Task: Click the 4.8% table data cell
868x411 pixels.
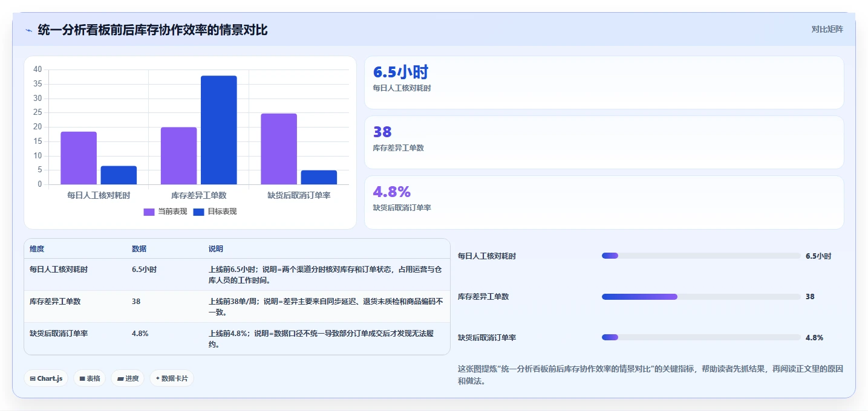Action: 140,333
